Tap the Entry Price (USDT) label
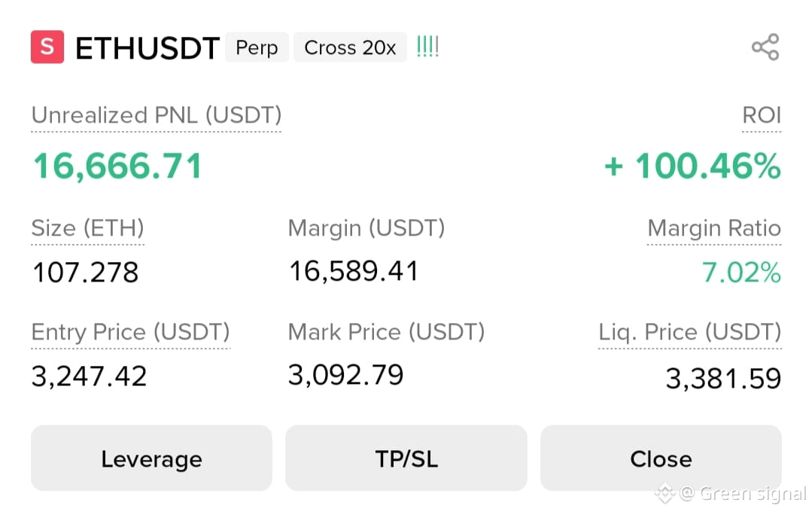This screenshot has height=512, width=812. tap(130, 331)
